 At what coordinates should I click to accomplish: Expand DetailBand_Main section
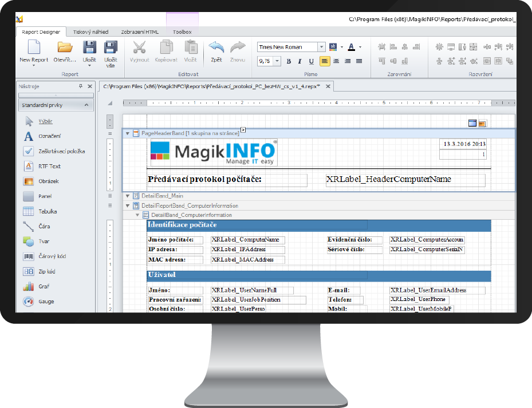tap(128, 196)
